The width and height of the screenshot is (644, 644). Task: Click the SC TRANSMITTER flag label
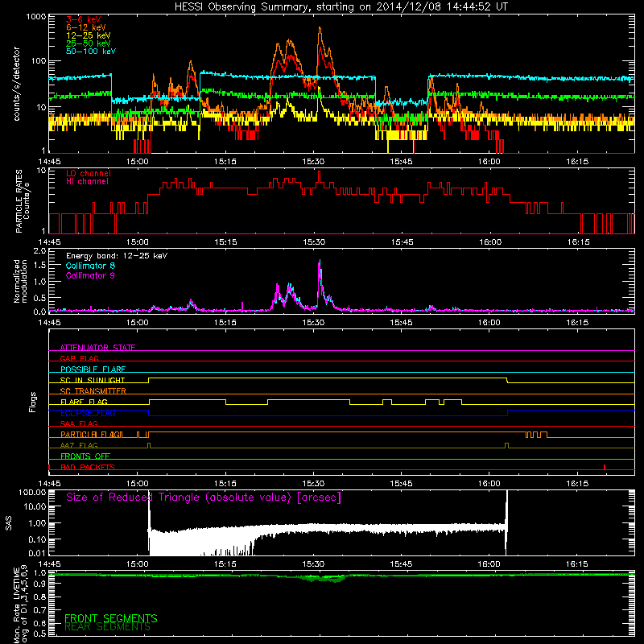[93, 391]
